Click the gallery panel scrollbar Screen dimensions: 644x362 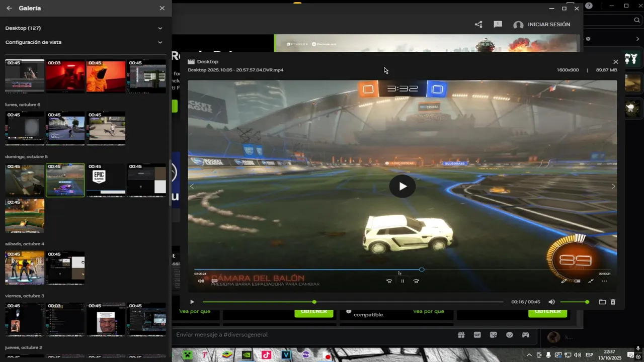point(169,184)
